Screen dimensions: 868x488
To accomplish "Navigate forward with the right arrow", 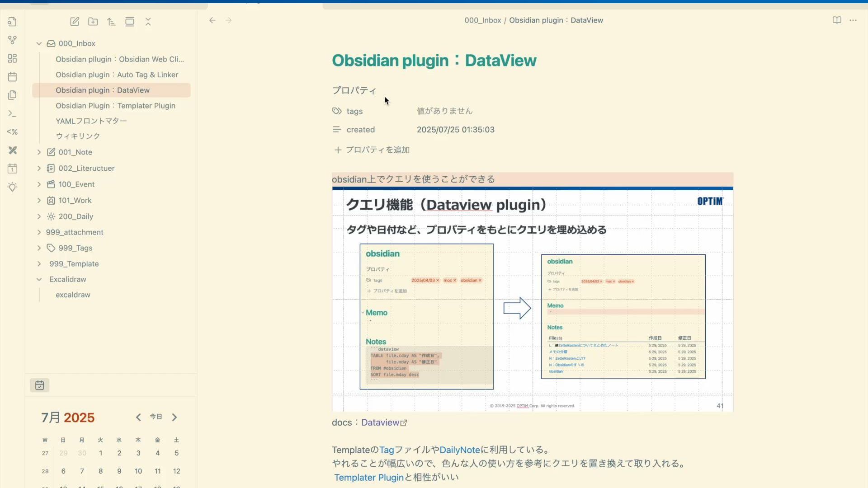I will (x=228, y=20).
